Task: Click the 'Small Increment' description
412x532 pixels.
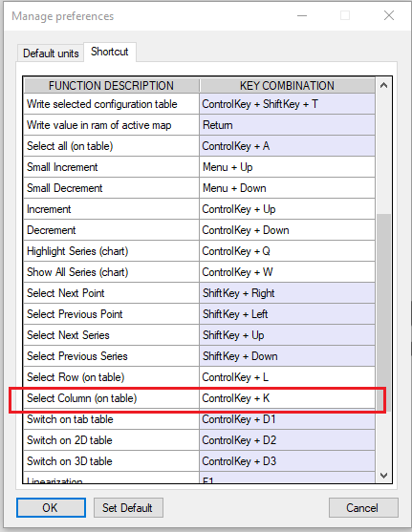Action: tap(112, 167)
